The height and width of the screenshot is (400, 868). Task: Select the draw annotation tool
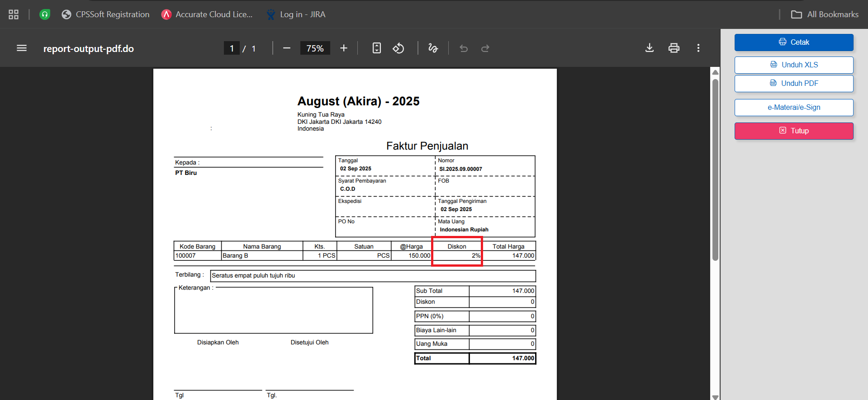coord(433,48)
